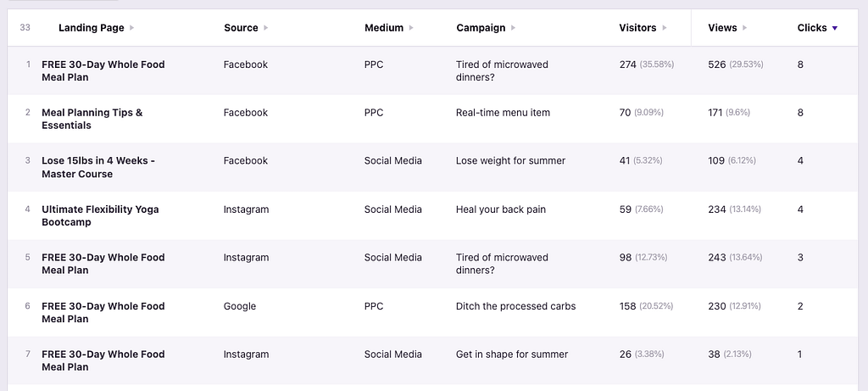
Task: Click sort arrow beside Views header
Action: coord(745,28)
